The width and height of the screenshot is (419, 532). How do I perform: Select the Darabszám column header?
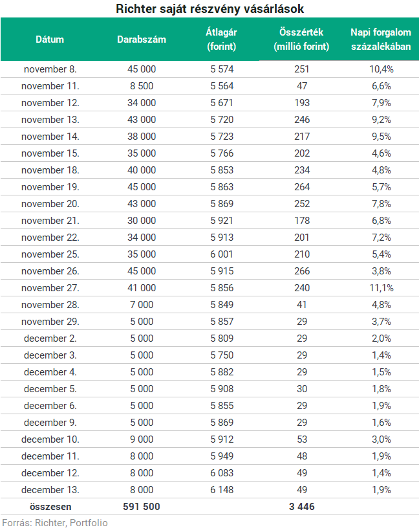coord(142,39)
